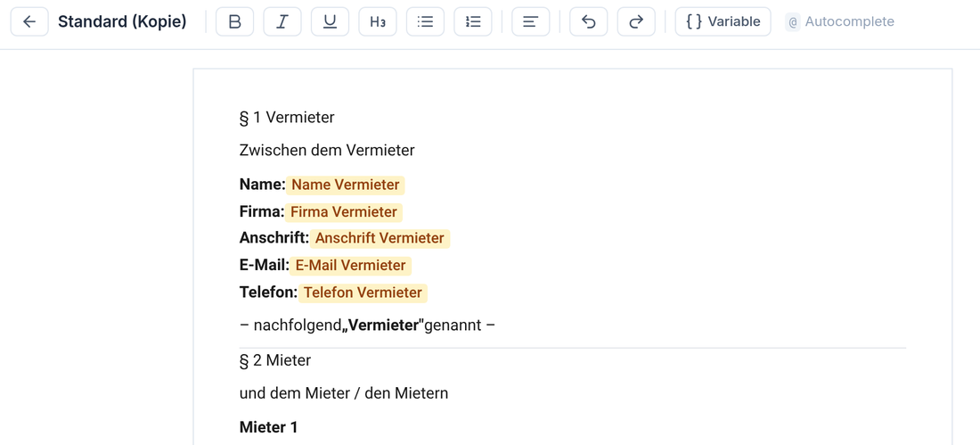Open text alignment options
This screenshot has height=445, width=980.
click(531, 22)
